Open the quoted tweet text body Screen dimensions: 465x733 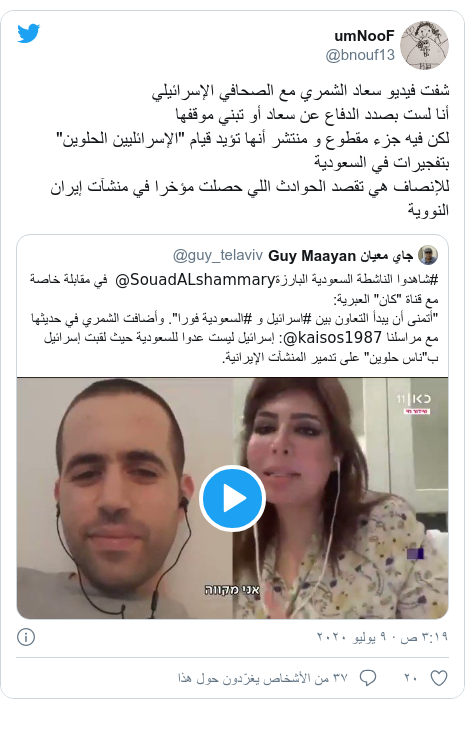click(x=234, y=318)
